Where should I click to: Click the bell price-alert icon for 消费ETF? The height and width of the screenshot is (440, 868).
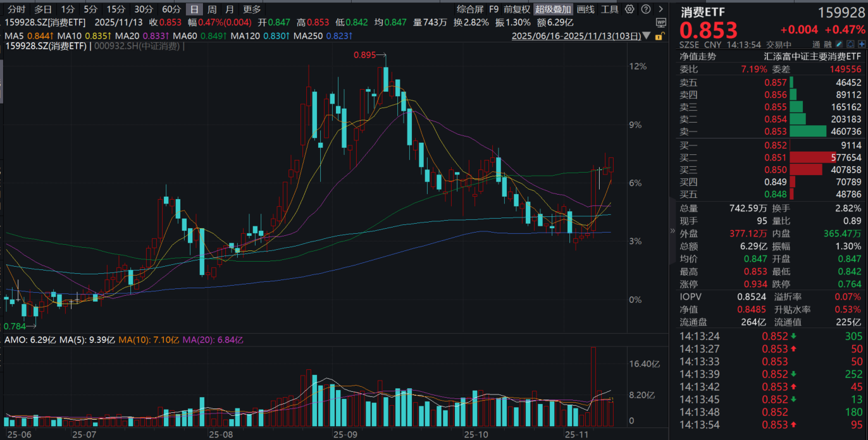click(x=850, y=44)
